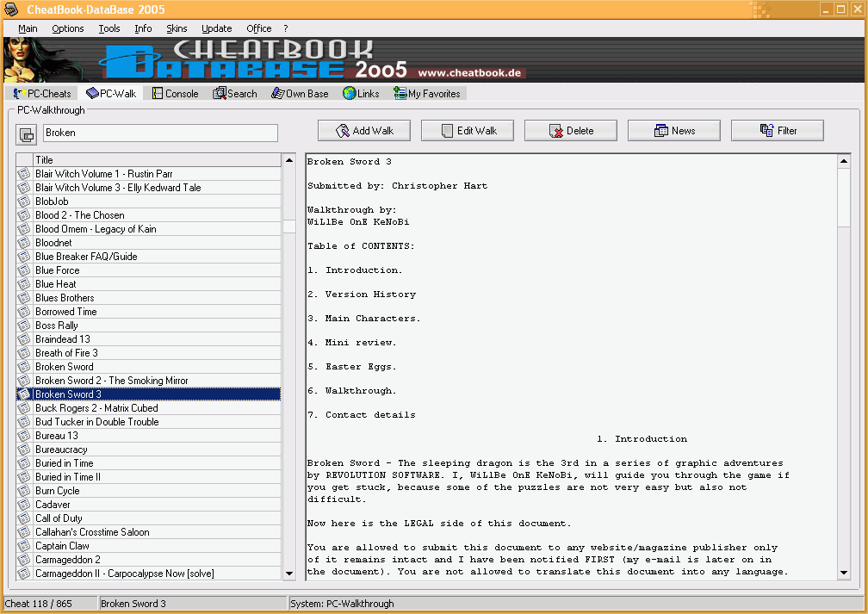Open the PC-Cheats tab
Screen dimensions: 868x614
pyautogui.click(x=42, y=94)
